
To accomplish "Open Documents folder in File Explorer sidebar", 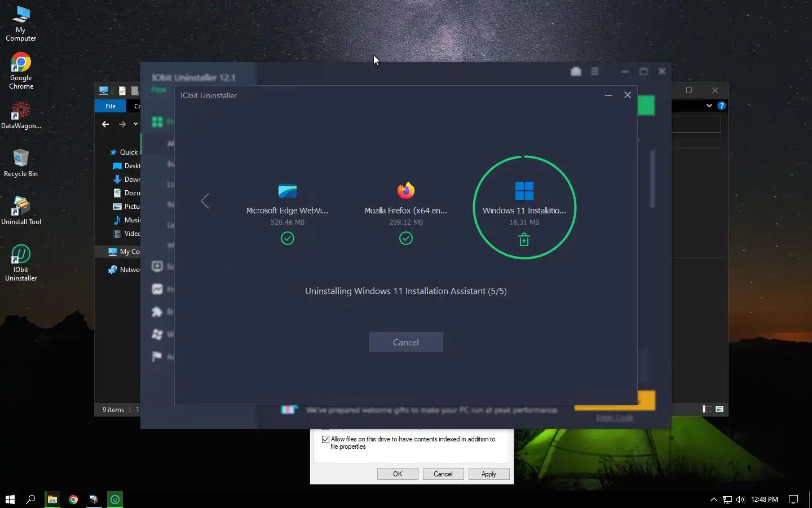I will click(x=126, y=193).
